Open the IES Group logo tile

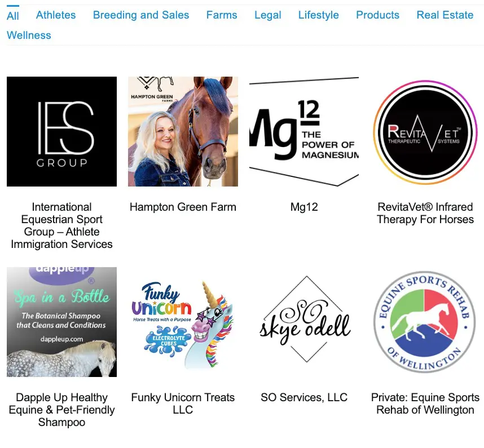[61, 131]
